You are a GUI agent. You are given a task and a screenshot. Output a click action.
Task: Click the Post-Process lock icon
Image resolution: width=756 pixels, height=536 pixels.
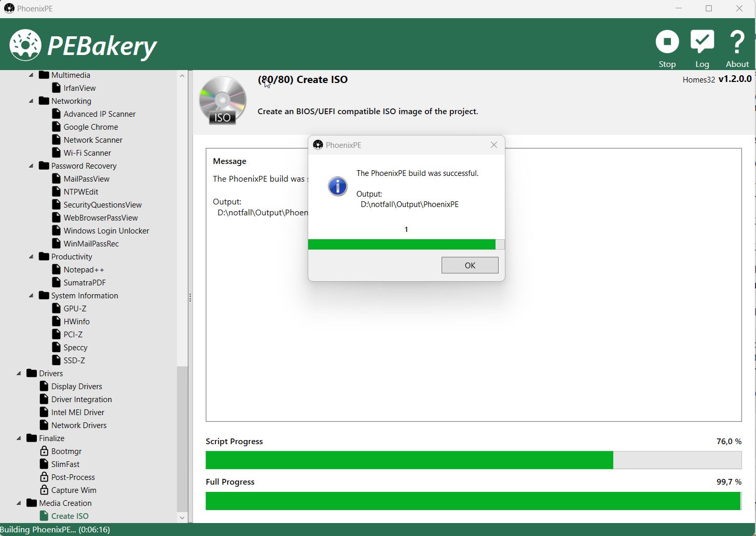[44, 477]
